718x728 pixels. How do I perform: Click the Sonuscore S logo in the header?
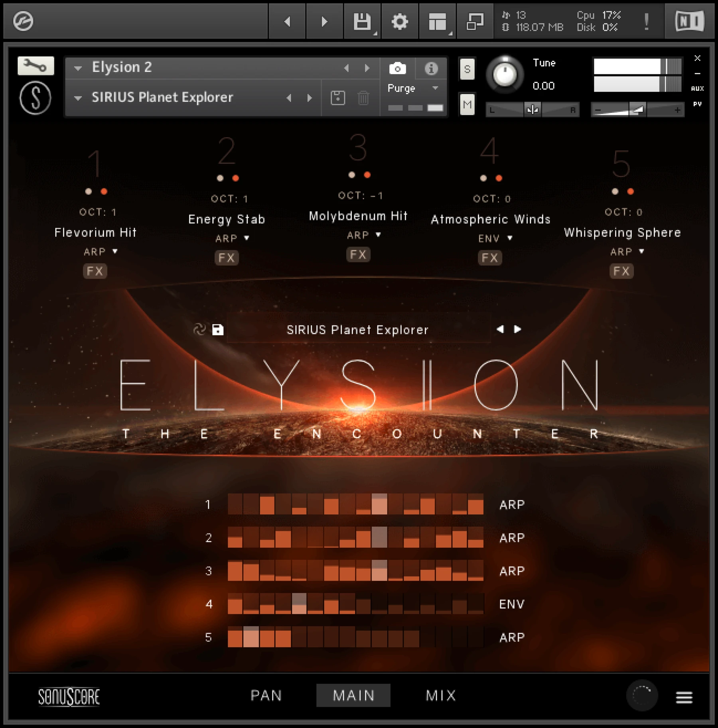click(x=36, y=98)
